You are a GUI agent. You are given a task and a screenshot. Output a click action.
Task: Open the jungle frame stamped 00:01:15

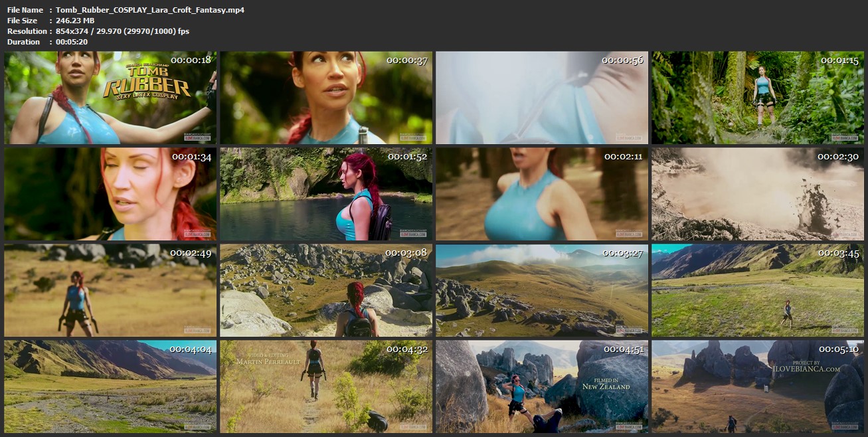pos(758,98)
